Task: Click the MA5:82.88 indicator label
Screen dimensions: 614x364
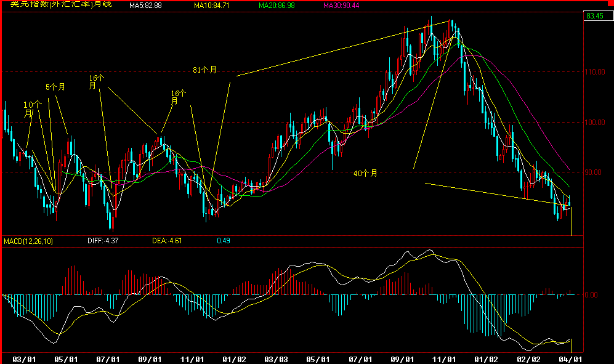Action: [x=145, y=6]
